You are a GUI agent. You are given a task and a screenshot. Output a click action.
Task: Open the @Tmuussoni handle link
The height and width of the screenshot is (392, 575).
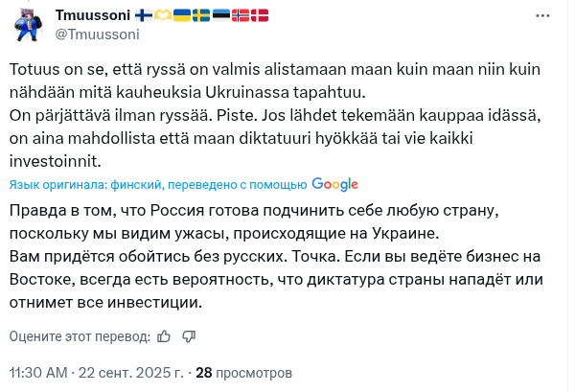coord(98,35)
